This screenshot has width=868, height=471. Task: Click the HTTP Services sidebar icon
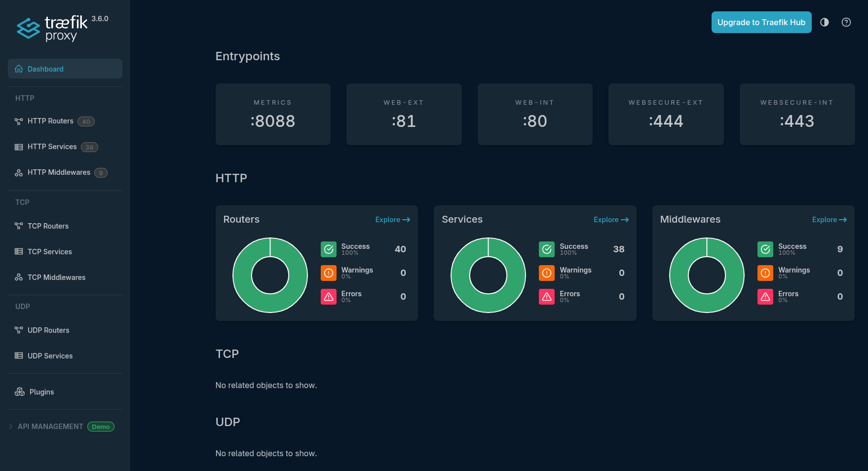[x=19, y=147]
